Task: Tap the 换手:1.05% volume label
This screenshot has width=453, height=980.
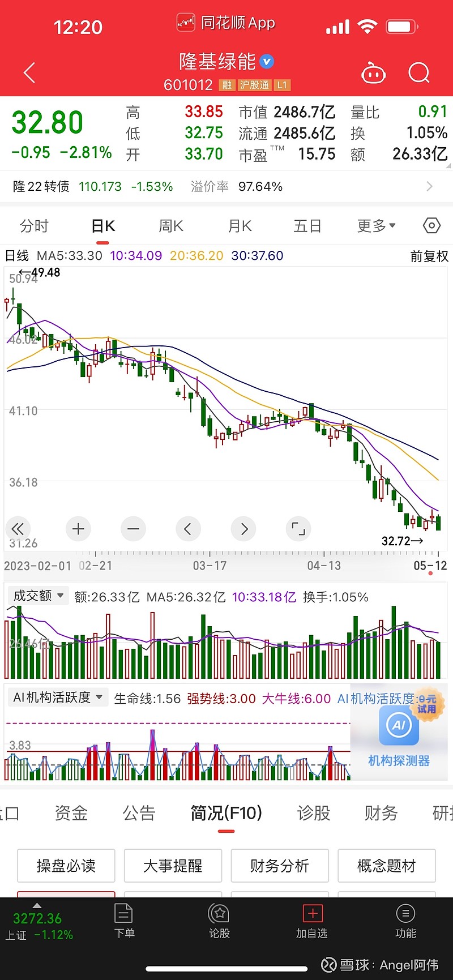Action: 336,597
